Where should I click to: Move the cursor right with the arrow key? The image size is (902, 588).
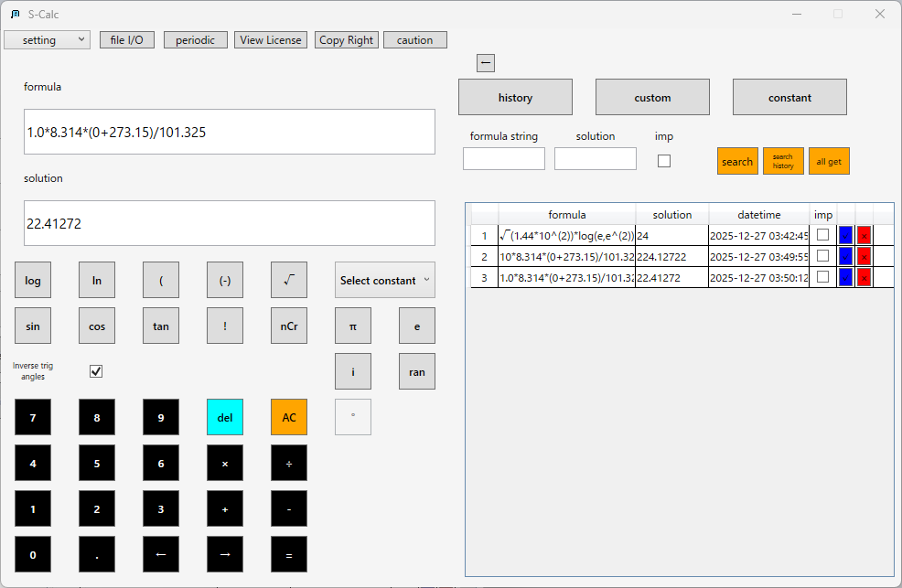(x=225, y=554)
